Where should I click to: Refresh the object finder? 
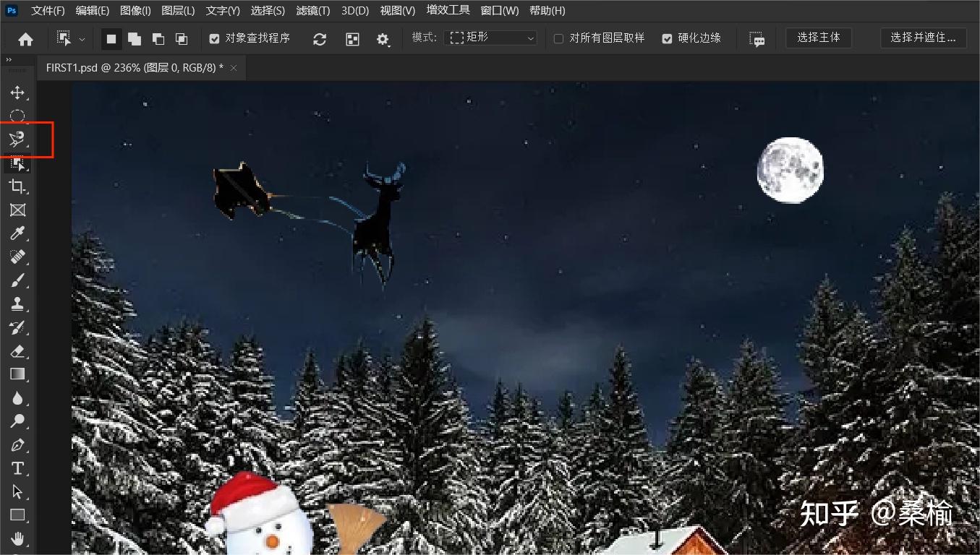click(320, 39)
